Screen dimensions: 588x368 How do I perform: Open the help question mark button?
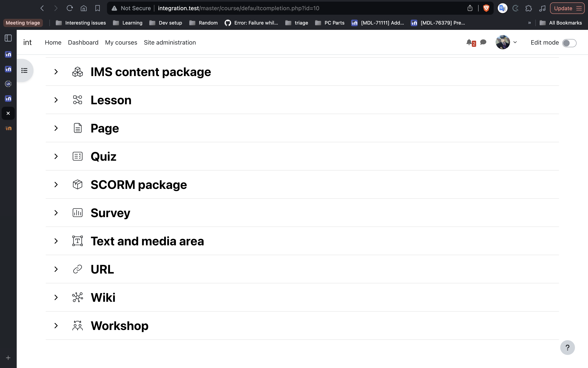pyautogui.click(x=567, y=348)
